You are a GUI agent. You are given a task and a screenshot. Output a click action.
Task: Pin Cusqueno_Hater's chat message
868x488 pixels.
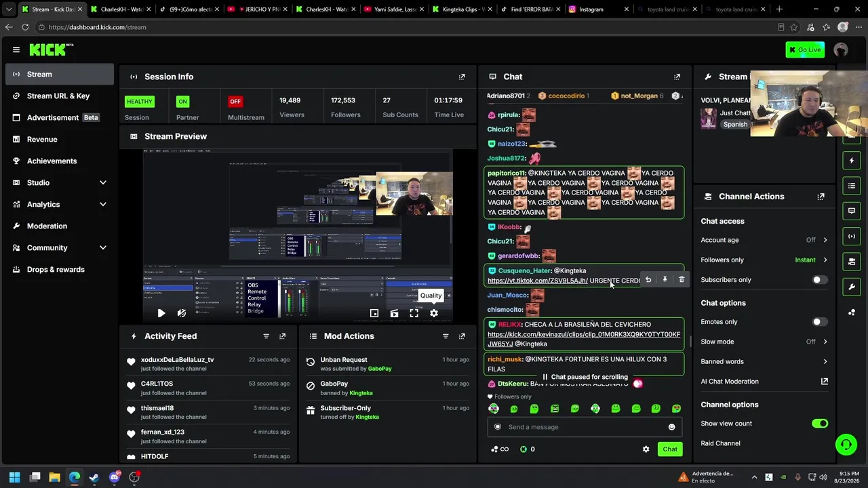(665, 279)
